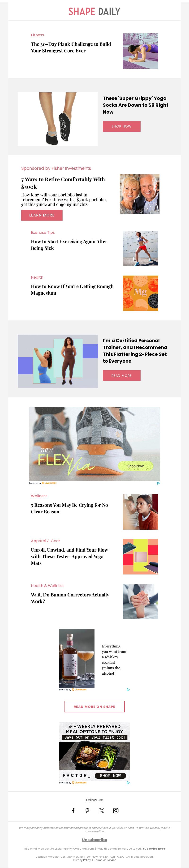Click READ MORE for the 2-piece set

pos(122,376)
